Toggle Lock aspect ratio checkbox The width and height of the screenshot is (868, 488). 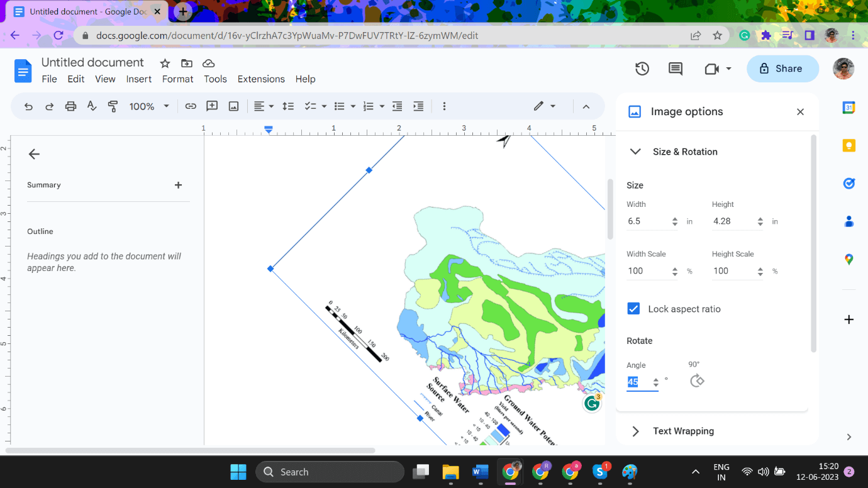click(634, 309)
